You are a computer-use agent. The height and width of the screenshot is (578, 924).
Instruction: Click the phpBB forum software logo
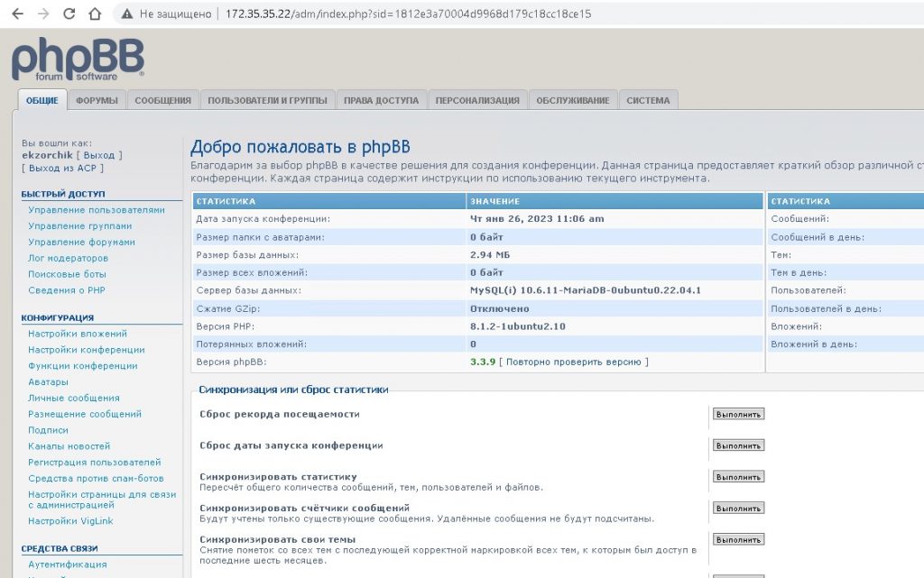click(78, 60)
